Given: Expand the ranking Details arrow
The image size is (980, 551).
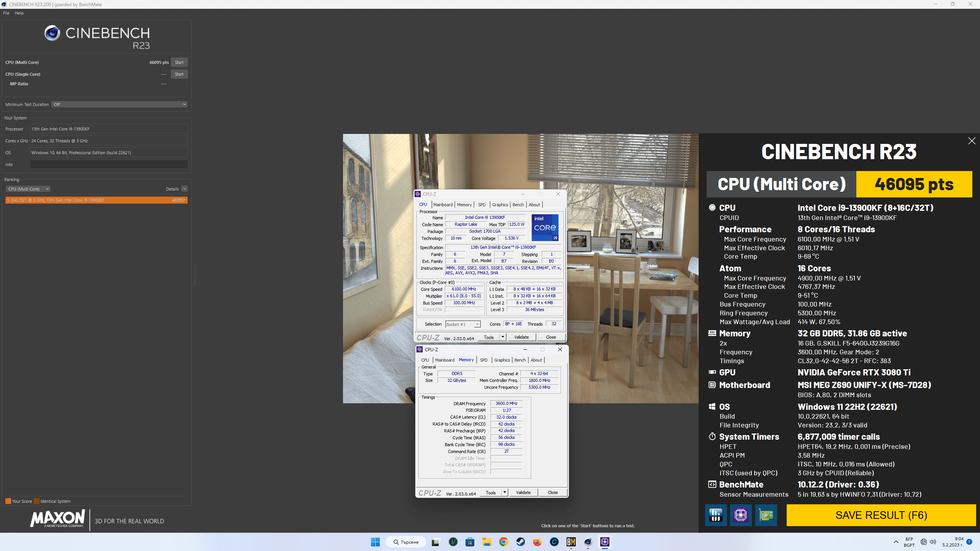Looking at the screenshot, I should (x=185, y=189).
